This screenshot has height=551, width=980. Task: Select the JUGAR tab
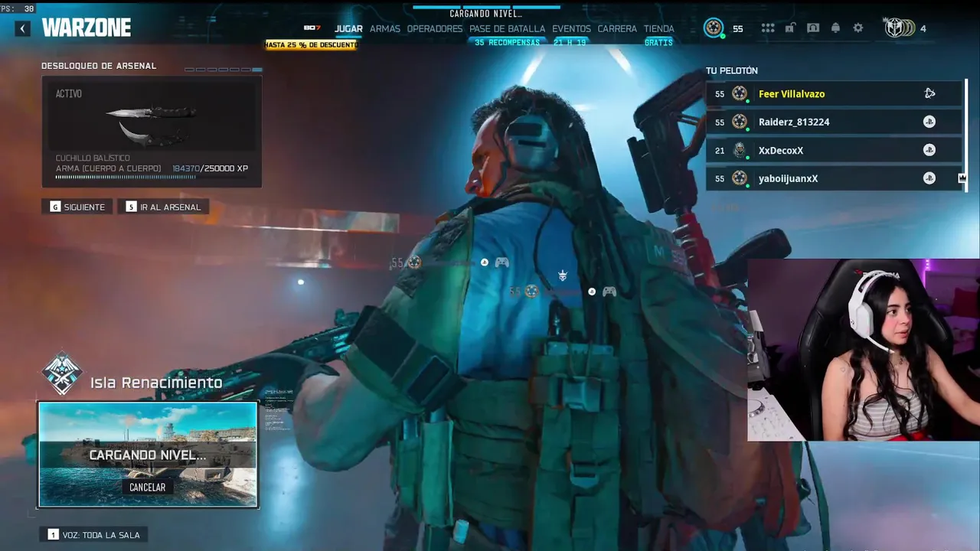(348, 28)
